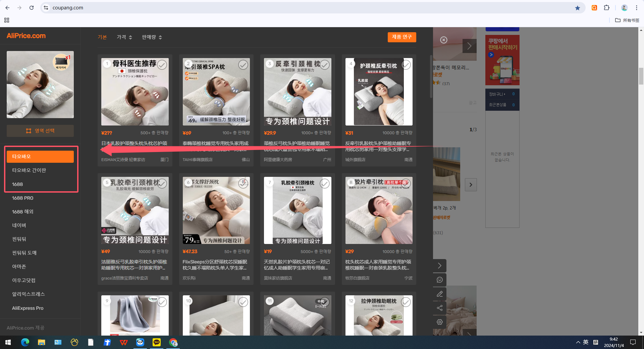
Task: Select 아마존 source
Action: [40, 267]
